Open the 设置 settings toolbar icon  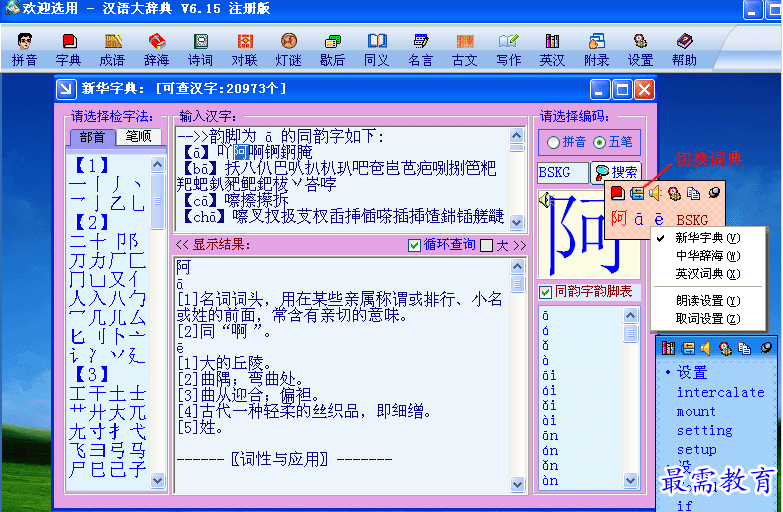[x=640, y=50]
